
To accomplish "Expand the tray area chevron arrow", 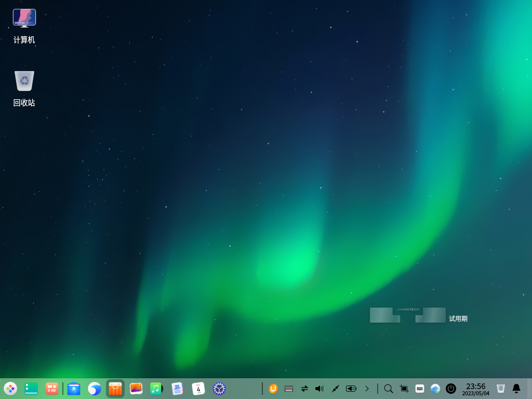I will pyautogui.click(x=367, y=389).
